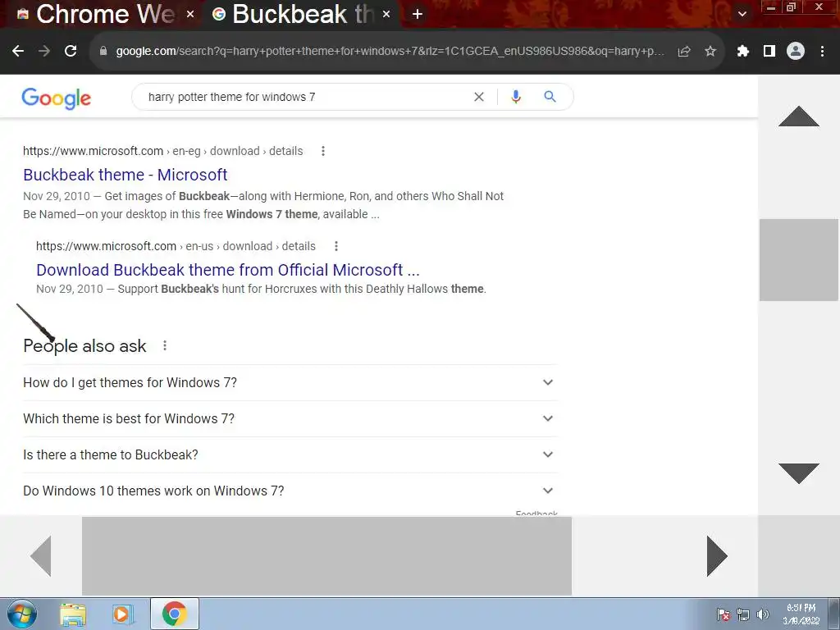Toggle the Chrome side panel icon
Image resolution: width=840 pixels, height=630 pixels.
769,51
